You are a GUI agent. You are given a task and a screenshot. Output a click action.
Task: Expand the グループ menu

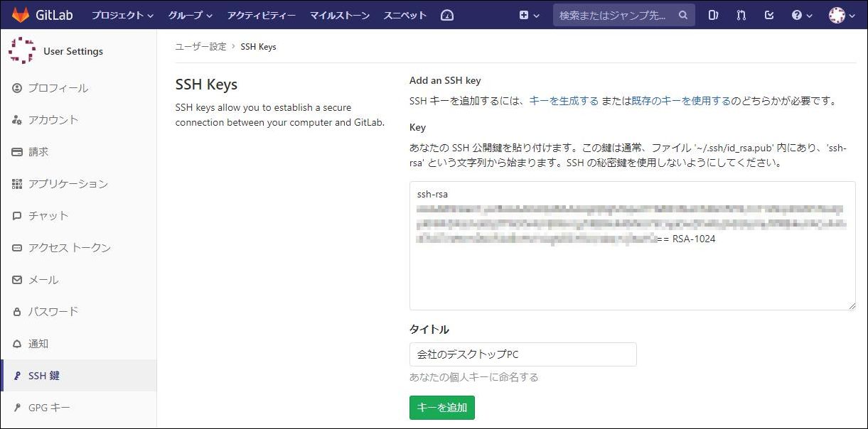pos(190,15)
